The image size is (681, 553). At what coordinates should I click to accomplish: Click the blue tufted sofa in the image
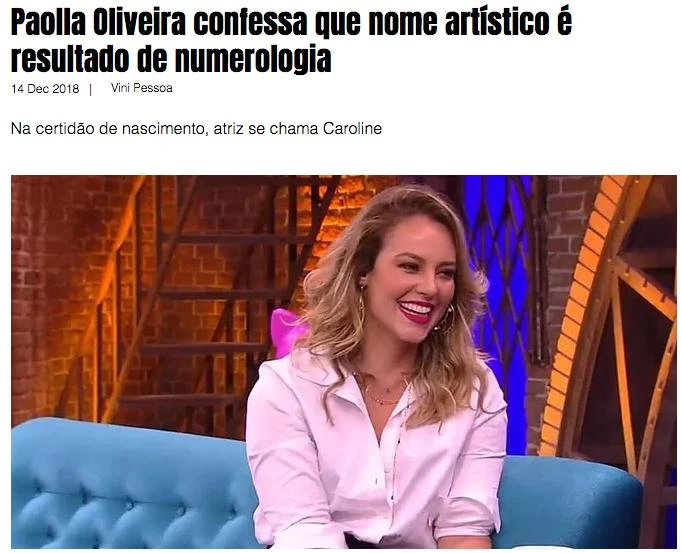pos(130,484)
